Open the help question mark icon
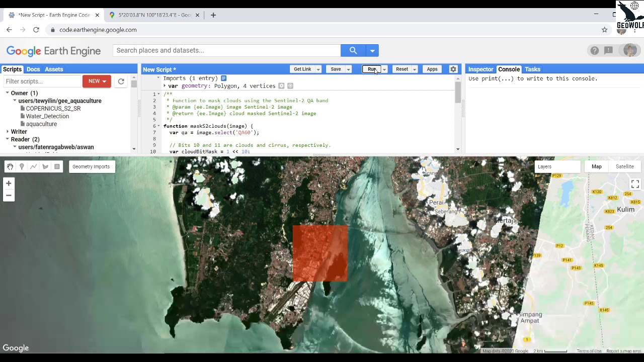The width and height of the screenshot is (644, 362). coord(595,50)
